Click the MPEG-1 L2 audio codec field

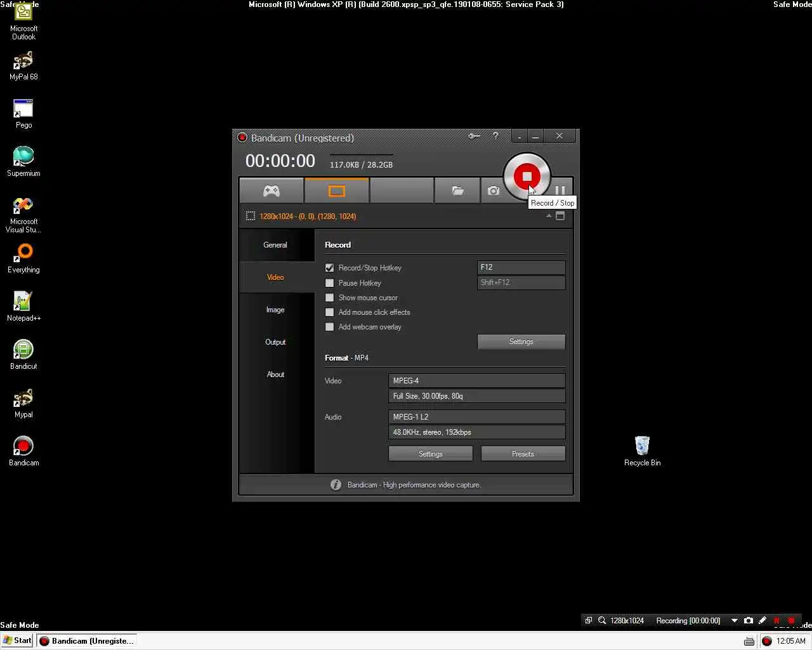pos(476,417)
